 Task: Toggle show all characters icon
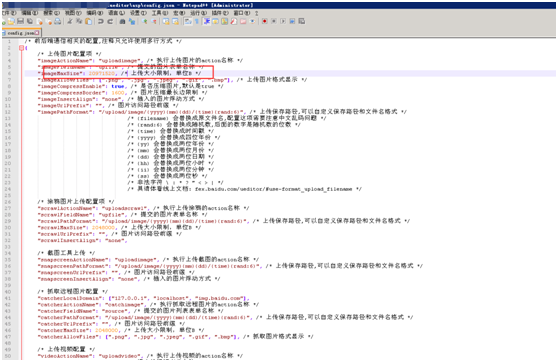click(197, 21)
